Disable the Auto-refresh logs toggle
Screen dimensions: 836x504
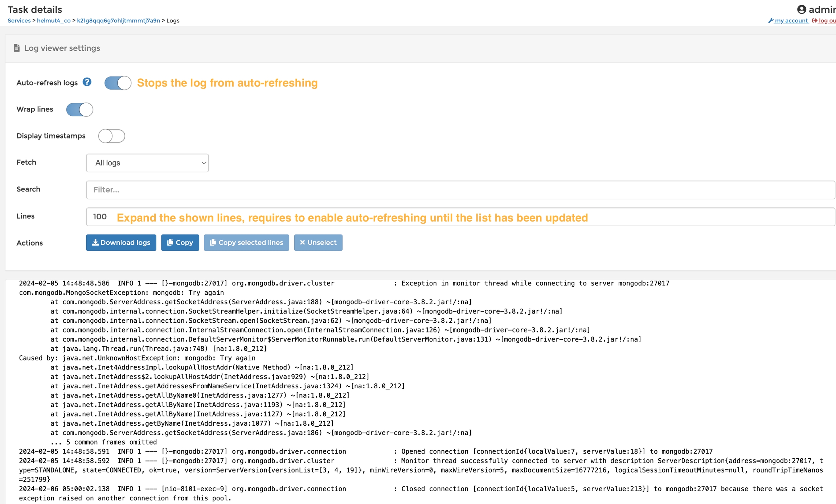click(118, 83)
